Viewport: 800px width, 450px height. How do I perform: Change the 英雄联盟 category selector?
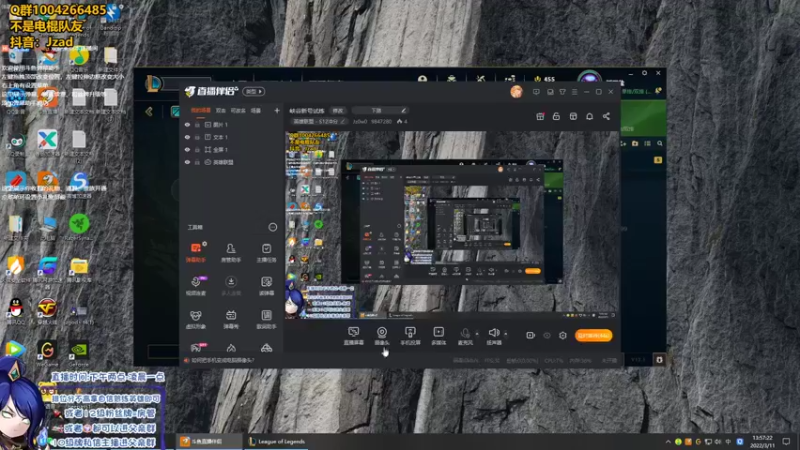pyautogui.click(x=318, y=121)
